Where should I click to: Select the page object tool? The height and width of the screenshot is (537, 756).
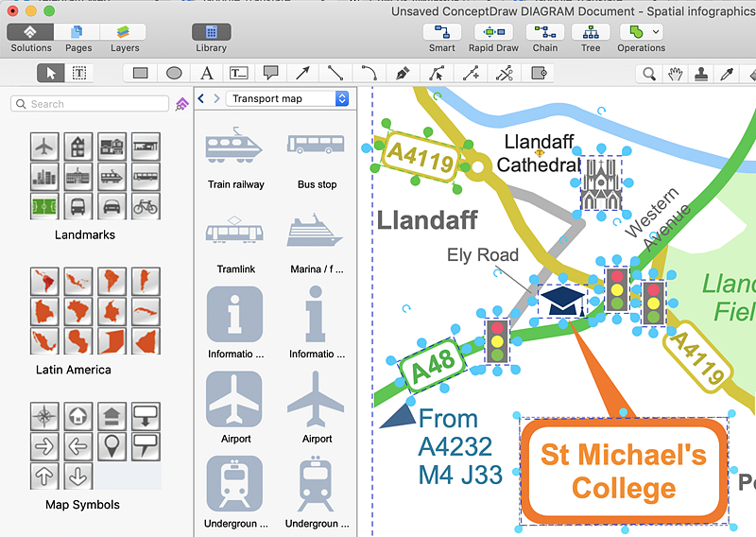(539, 74)
